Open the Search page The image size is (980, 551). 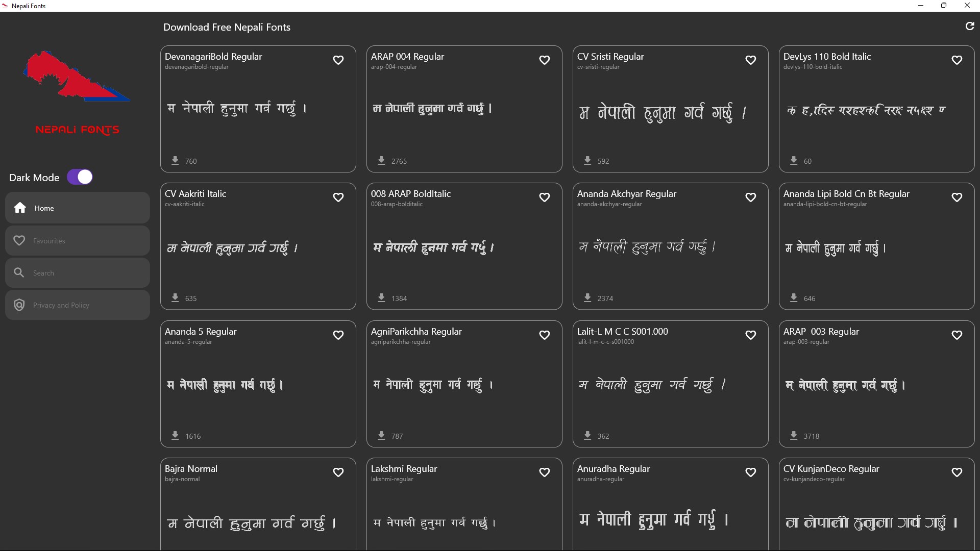[78, 273]
